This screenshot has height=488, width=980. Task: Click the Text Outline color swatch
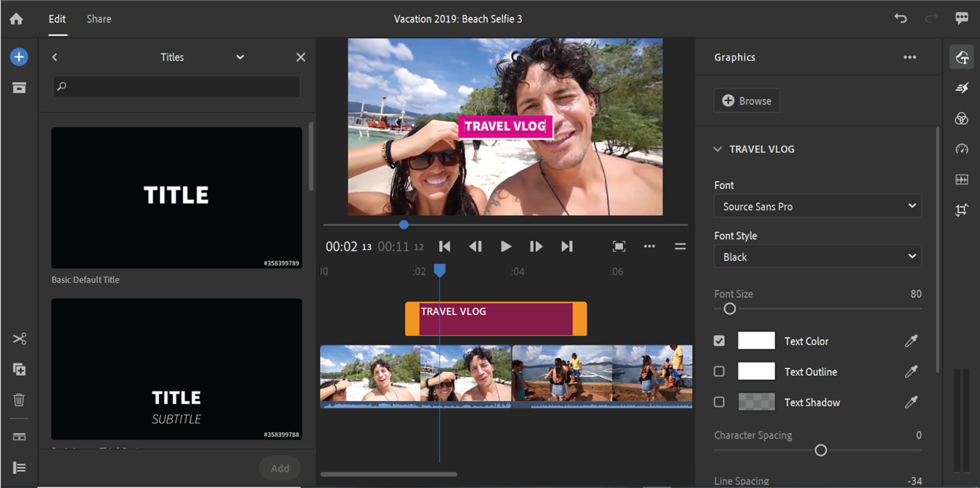tap(756, 372)
